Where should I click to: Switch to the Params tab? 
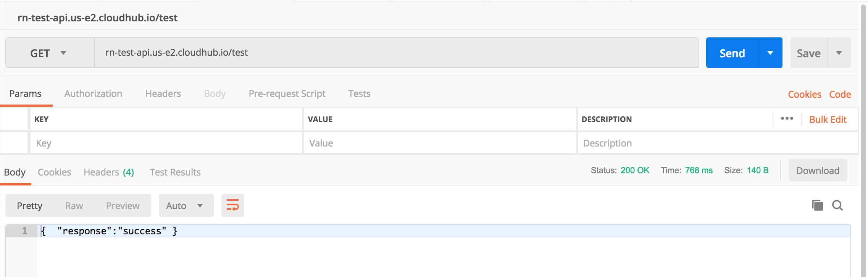pyautogui.click(x=26, y=94)
